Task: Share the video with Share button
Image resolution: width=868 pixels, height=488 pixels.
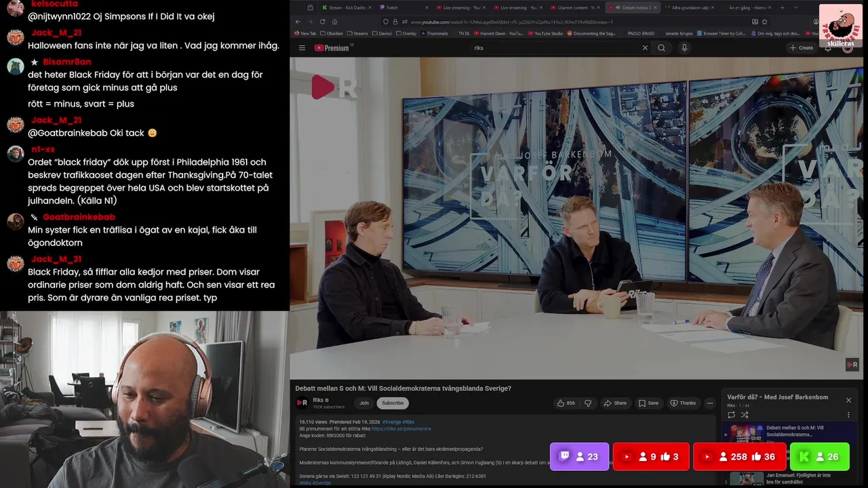Action: [615, 403]
